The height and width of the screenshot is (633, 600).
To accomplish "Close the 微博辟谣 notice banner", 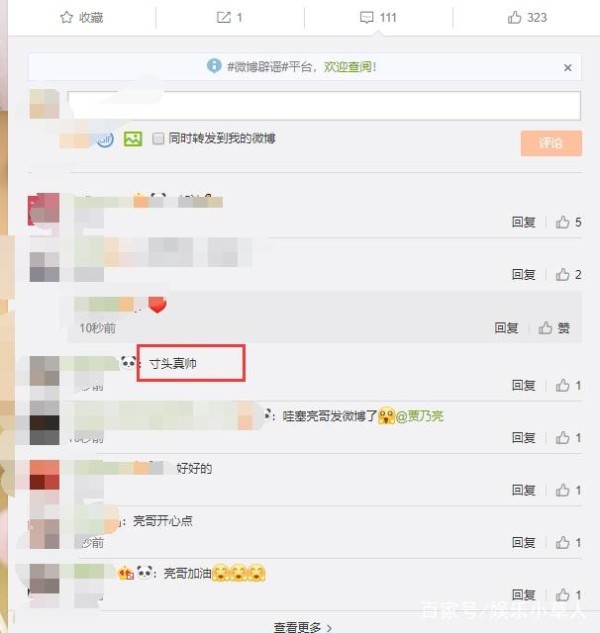I will (x=567, y=68).
